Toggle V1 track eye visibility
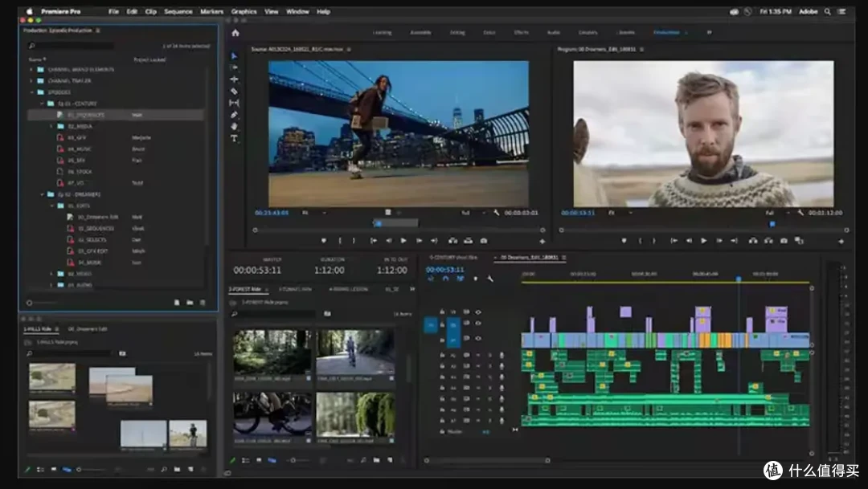Viewport: 868px width, 489px height. [x=478, y=338]
